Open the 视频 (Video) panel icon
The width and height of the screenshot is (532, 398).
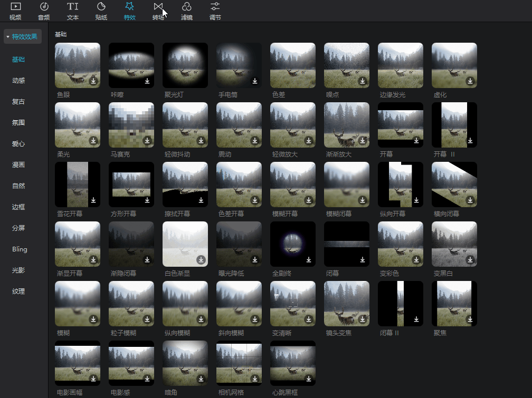[x=15, y=7]
